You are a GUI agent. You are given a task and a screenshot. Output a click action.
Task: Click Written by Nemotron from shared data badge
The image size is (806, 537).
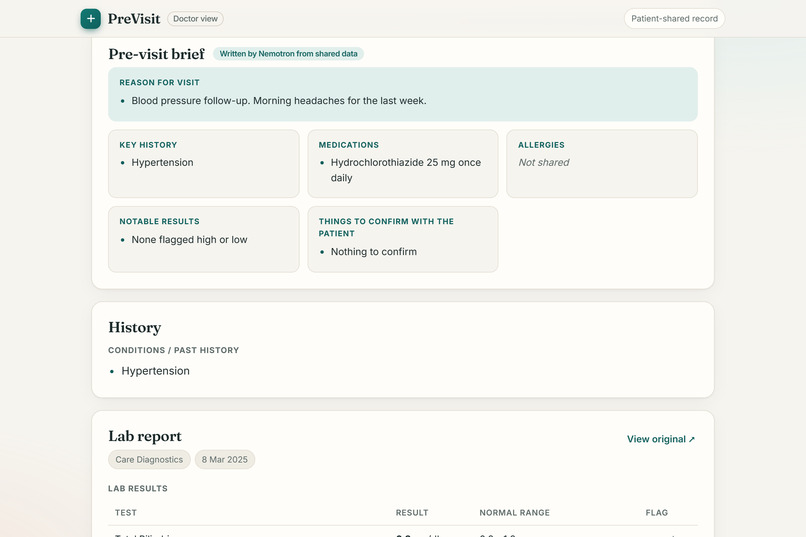pyautogui.click(x=288, y=53)
